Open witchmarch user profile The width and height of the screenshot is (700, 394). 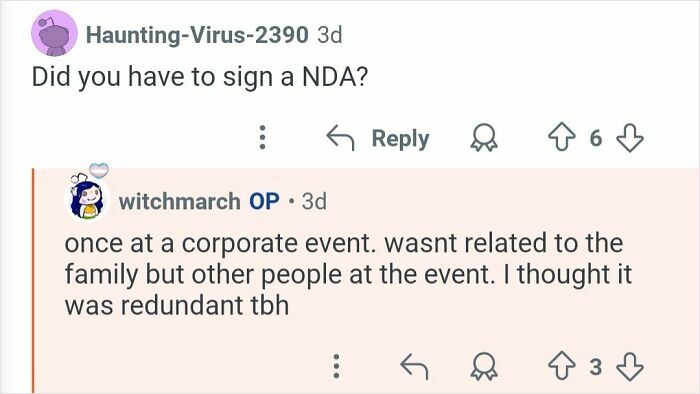(179, 201)
